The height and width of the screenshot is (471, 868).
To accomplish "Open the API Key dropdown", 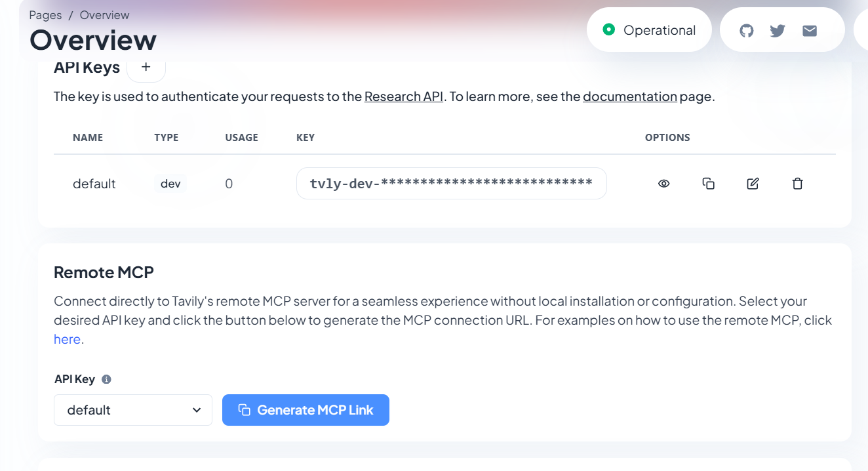I will tap(133, 410).
